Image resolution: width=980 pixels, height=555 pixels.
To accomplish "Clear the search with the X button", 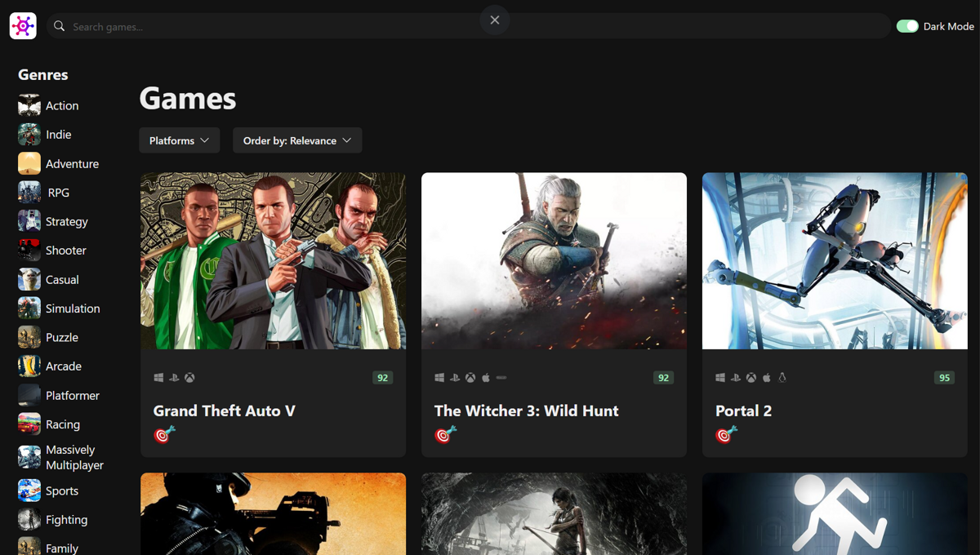I will tap(494, 20).
